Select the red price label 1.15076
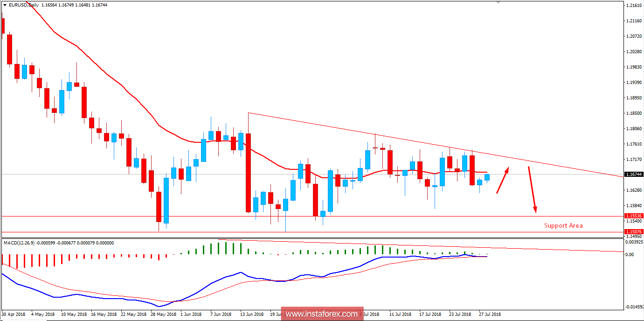The width and height of the screenshot is (644, 321). point(633,231)
